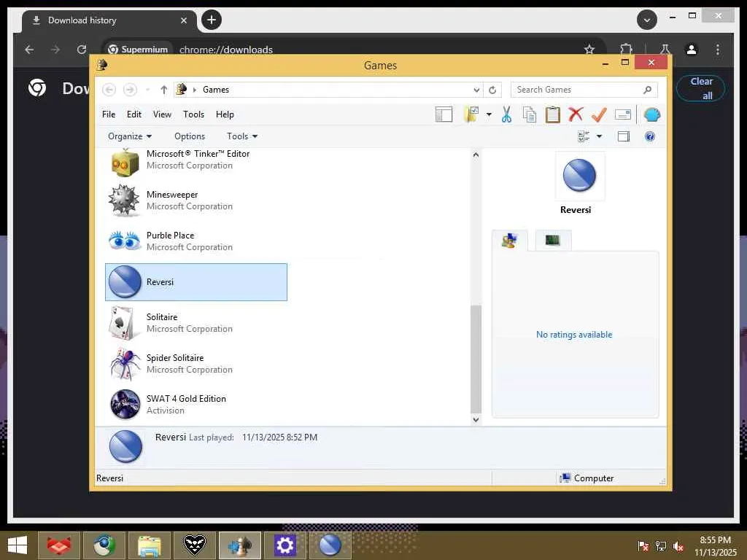
Task: Toggle the preview pane icon
Action: pyautogui.click(x=624, y=136)
